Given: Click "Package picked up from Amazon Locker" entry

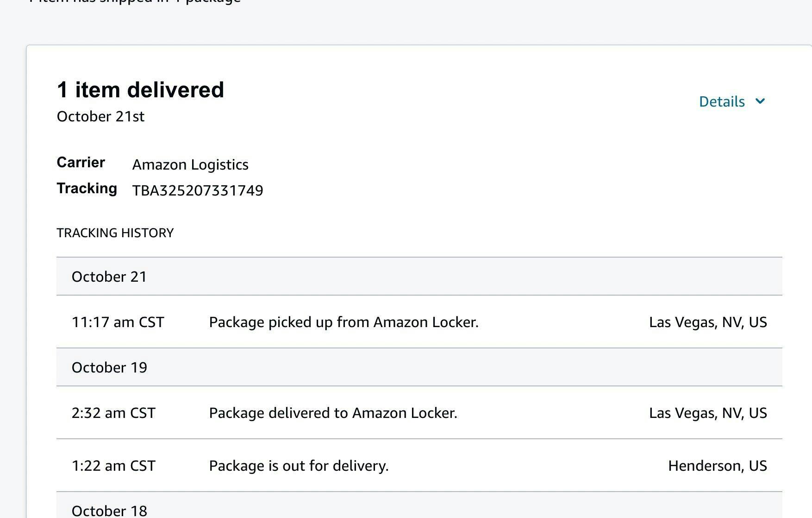Looking at the screenshot, I should point(344,322).
